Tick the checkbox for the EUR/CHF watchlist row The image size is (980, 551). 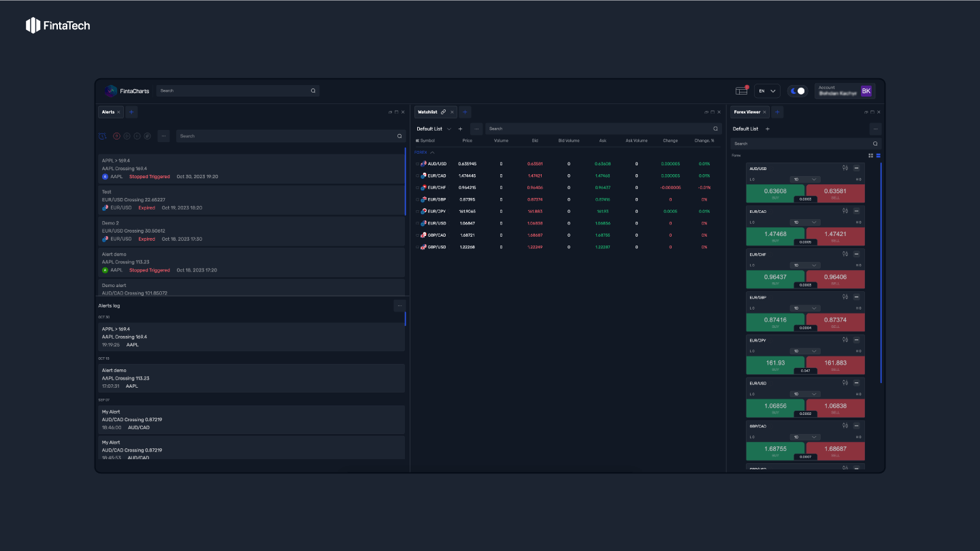(x=417, y=188)
